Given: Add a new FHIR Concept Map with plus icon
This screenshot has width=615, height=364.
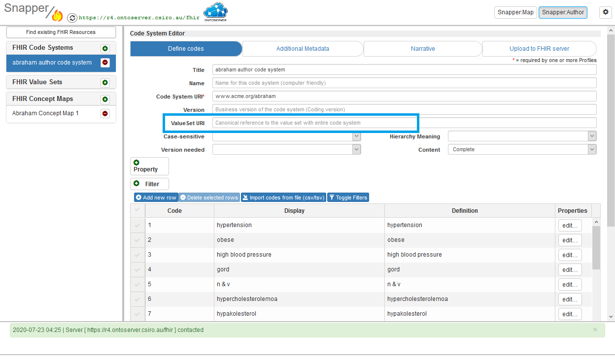Looking at the screenshot, I should 105,99.
